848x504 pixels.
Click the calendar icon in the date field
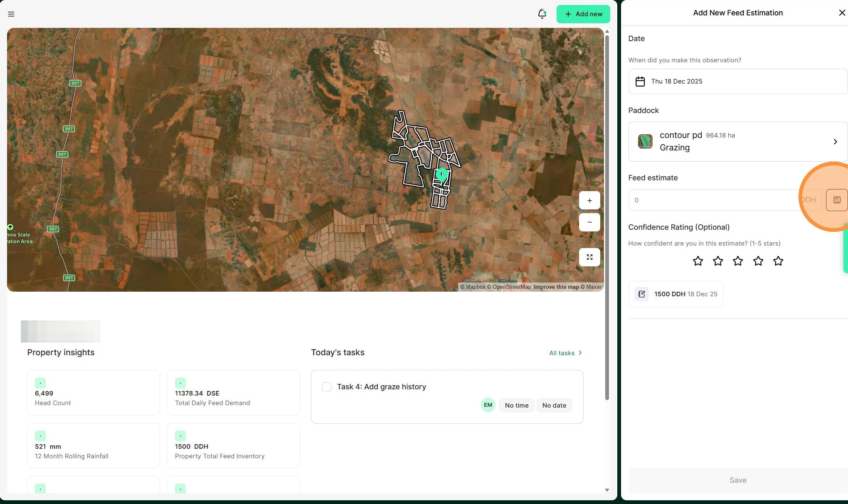coord(640,81)
